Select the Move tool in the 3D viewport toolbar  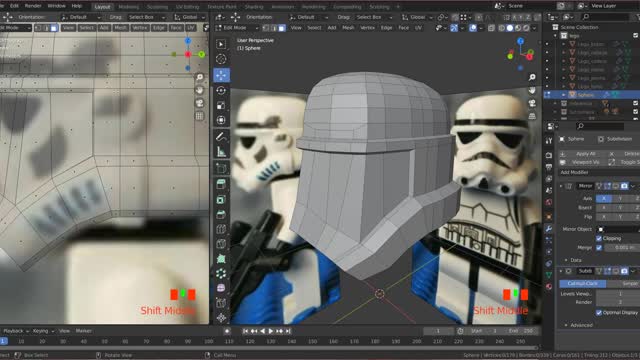221,75
